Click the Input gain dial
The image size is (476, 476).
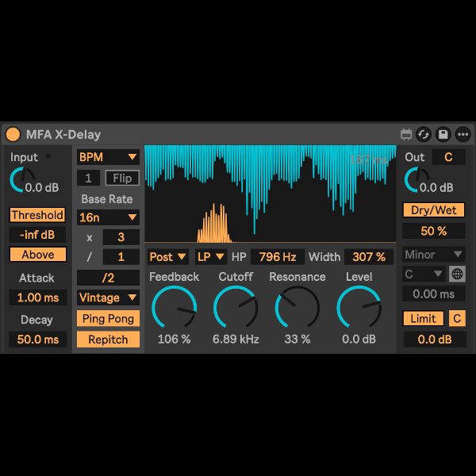(x=22, y=181)
